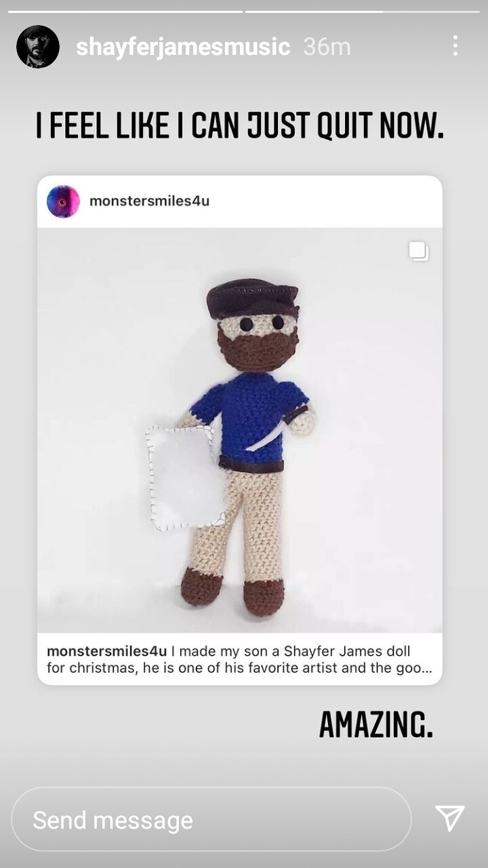Open monstersmiles4u username in post header

click(x=149, y=201)
